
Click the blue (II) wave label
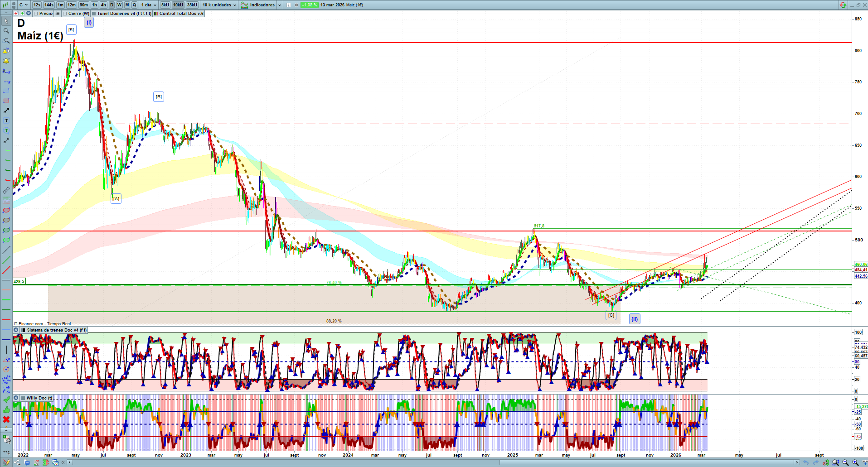click(x=635, y=319)
